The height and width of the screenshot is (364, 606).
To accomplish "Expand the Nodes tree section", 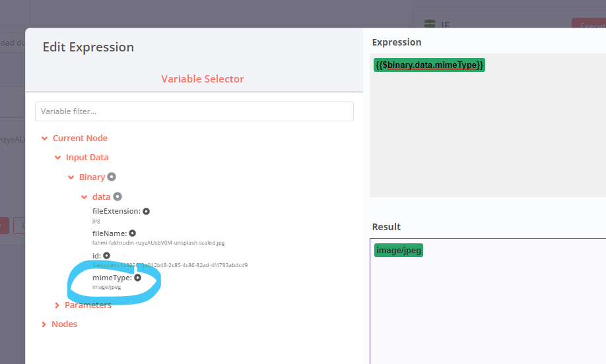I will point(44,324).
